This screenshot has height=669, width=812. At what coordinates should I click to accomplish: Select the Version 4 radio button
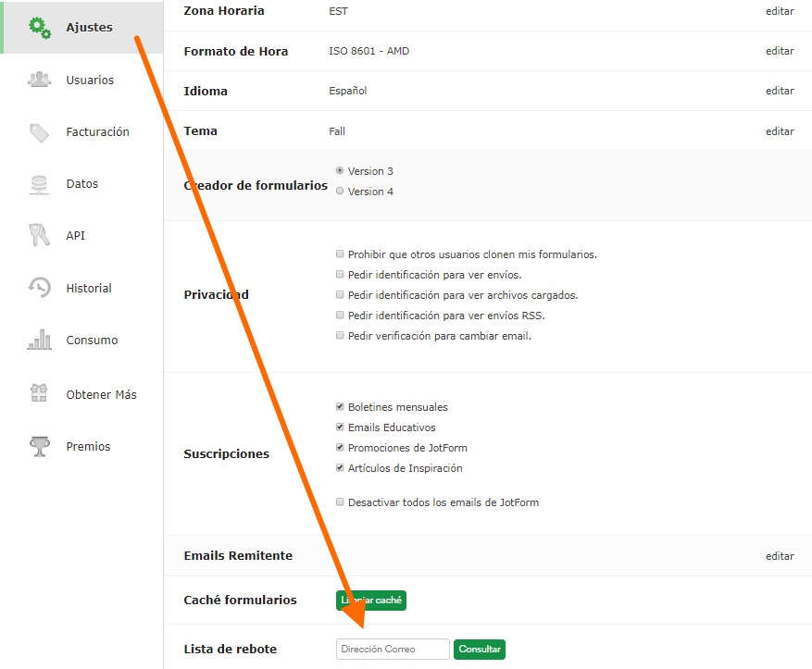tap(340, 192)
